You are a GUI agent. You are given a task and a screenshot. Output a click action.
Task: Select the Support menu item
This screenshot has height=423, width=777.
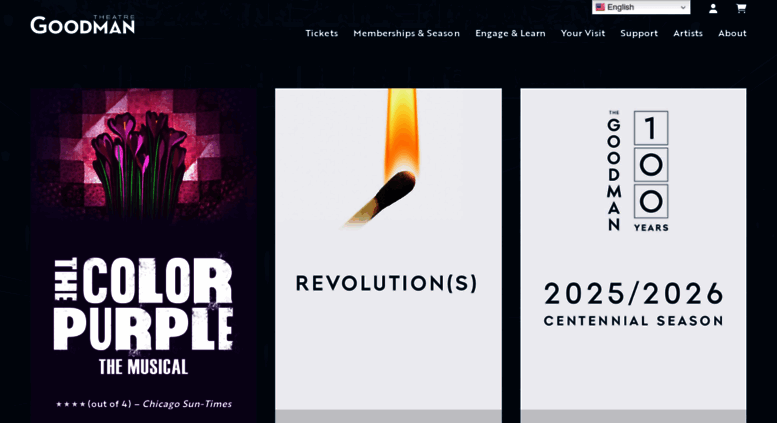639,33
